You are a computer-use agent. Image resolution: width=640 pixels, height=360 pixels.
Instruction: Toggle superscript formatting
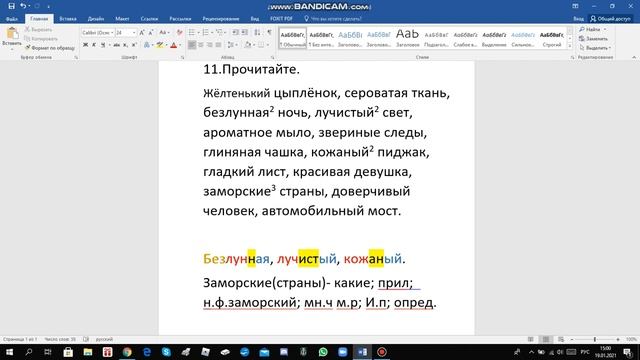134,45
